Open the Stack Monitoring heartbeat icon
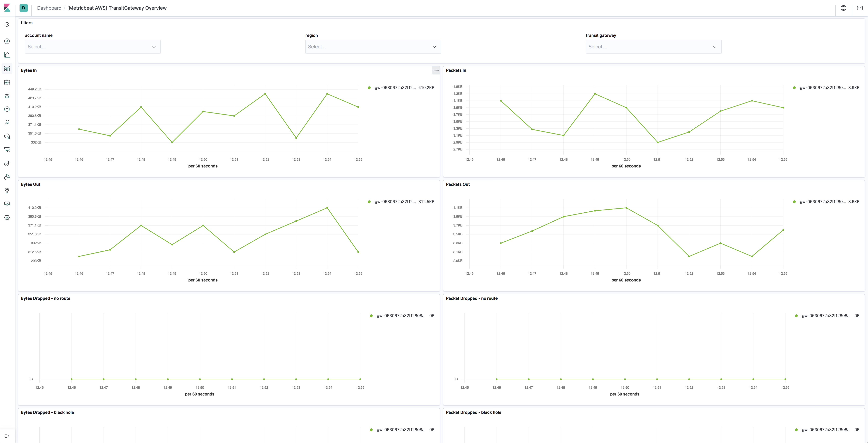Image resolution: width=868 pixels, height=443 pixels. click(x=7, y=204)
